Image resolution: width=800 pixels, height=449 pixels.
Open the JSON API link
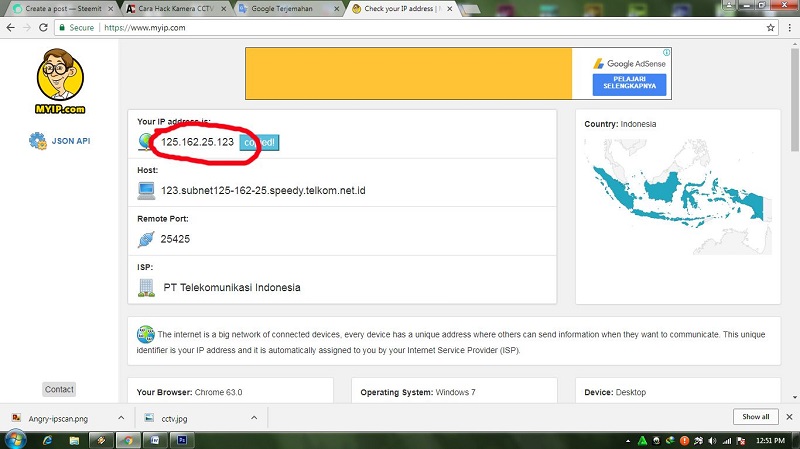(61, 141)
